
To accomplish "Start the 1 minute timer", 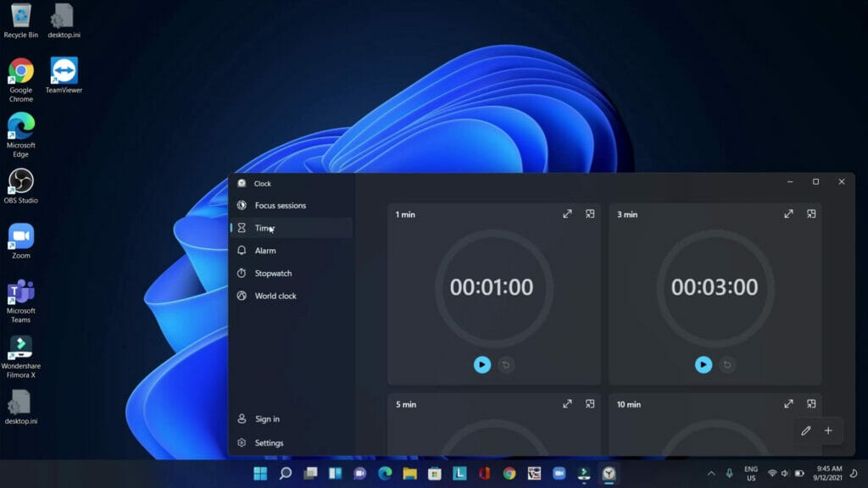I will coord(482,364).
